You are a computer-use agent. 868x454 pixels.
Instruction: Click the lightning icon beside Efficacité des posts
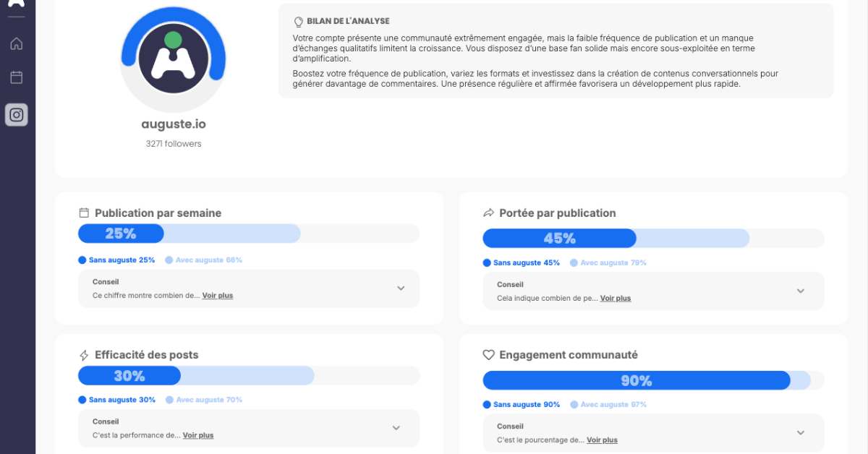84,356
